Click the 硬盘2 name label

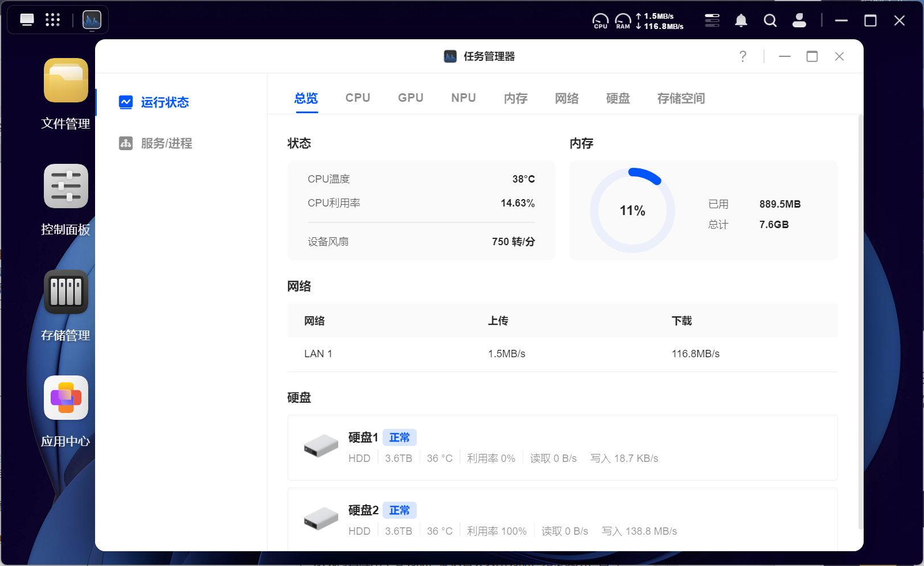pos(363,510)
